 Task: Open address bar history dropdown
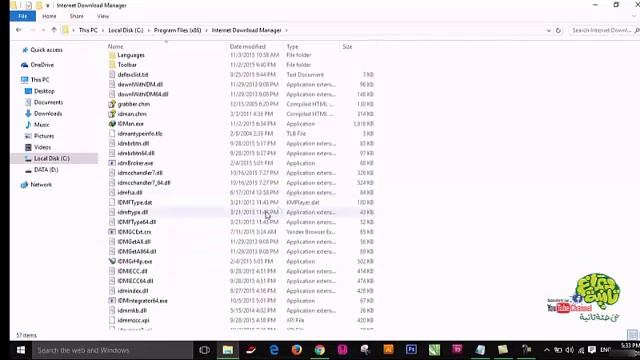click(549, 31)
